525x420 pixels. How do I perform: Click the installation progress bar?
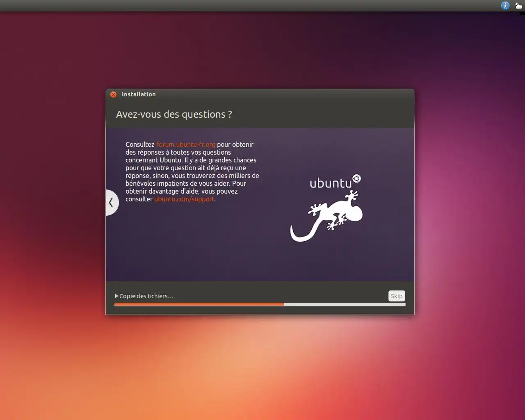point(260,304)
